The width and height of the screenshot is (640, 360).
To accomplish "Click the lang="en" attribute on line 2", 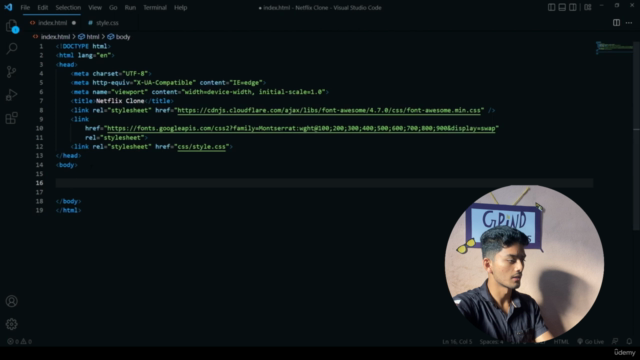I will pos(94,55).
